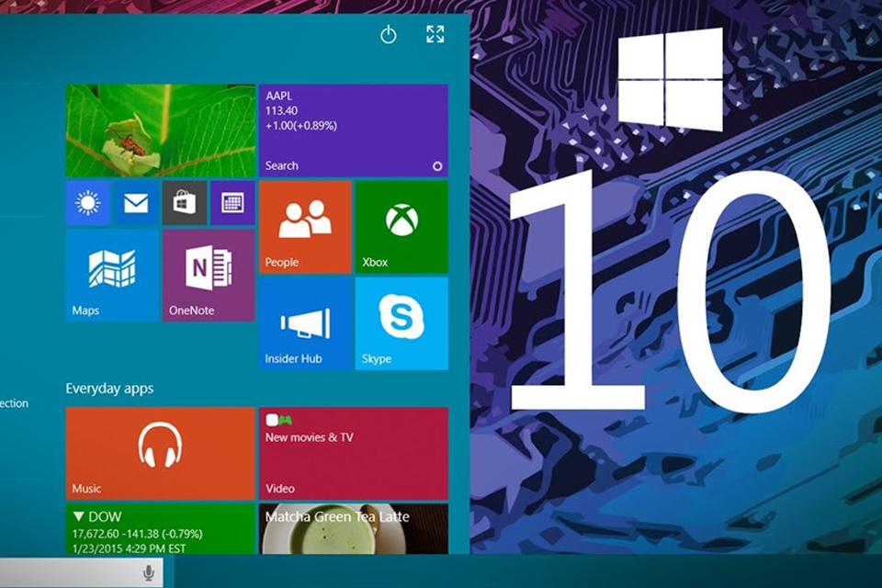Click the New movies & TV text
This screenshot has height=588, width=882.
pyautogui.click(x=310, y=437)
